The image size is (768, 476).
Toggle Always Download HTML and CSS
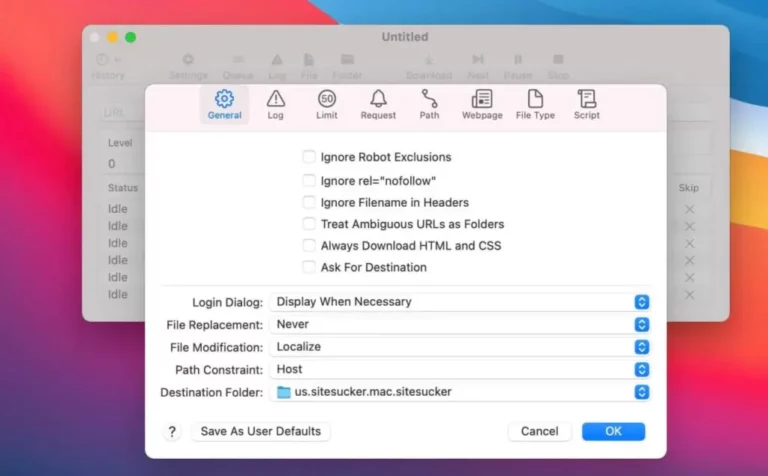(x=309, y=245)
